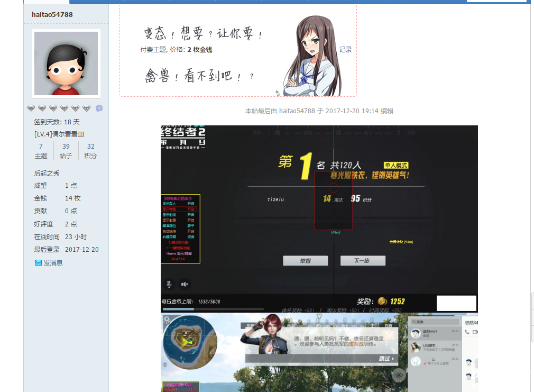Screen dimensions: 534x392
Task: Open haitao54788 username link
Action: point(52,14)
